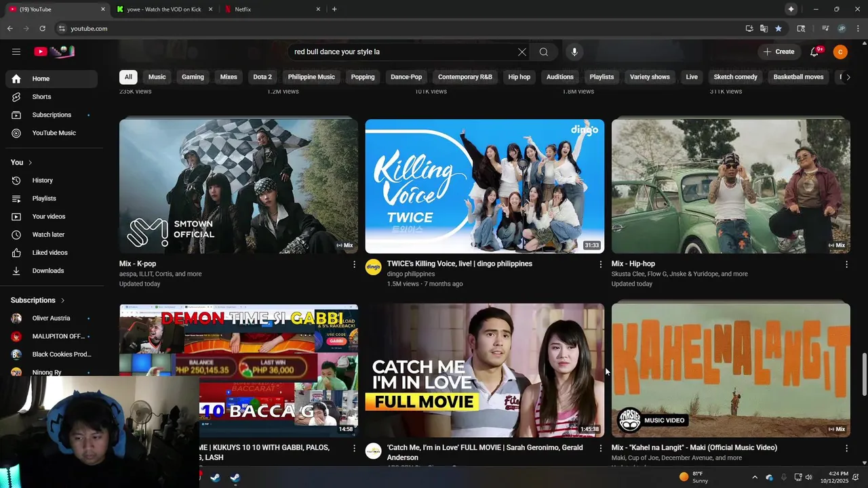Open Oliver Austria subscription channel
Viewport: 868px width, 488px height.
[x=52, y=319]
